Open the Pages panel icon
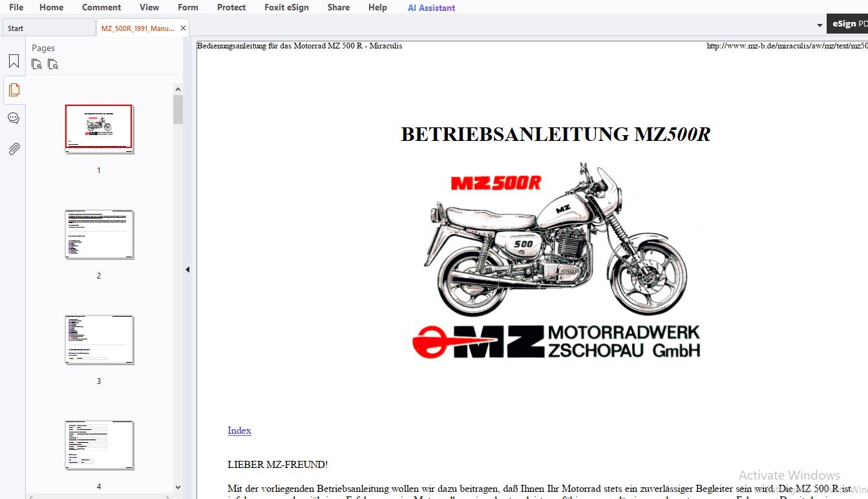The width and height of the screenshot is (868, 499). point(14,90)
